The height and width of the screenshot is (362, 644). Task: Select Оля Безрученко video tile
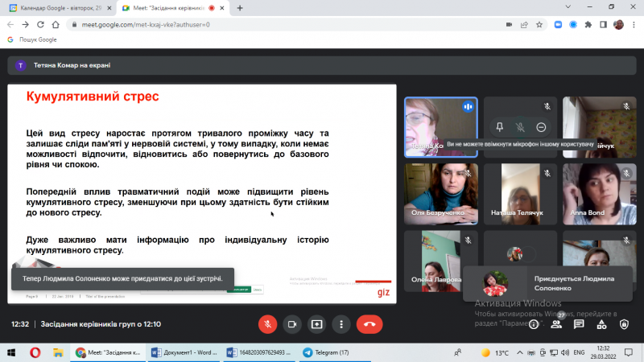pos(441,194)
